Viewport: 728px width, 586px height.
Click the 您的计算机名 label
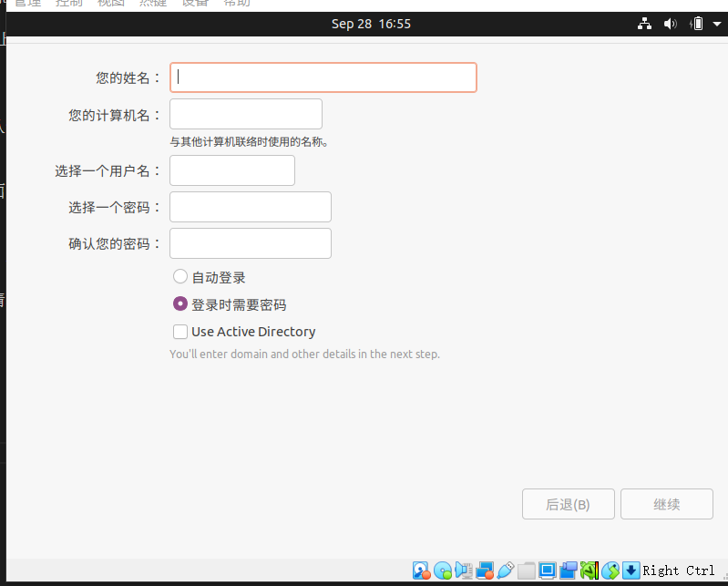pyautogui.click(x=115, y=115)
